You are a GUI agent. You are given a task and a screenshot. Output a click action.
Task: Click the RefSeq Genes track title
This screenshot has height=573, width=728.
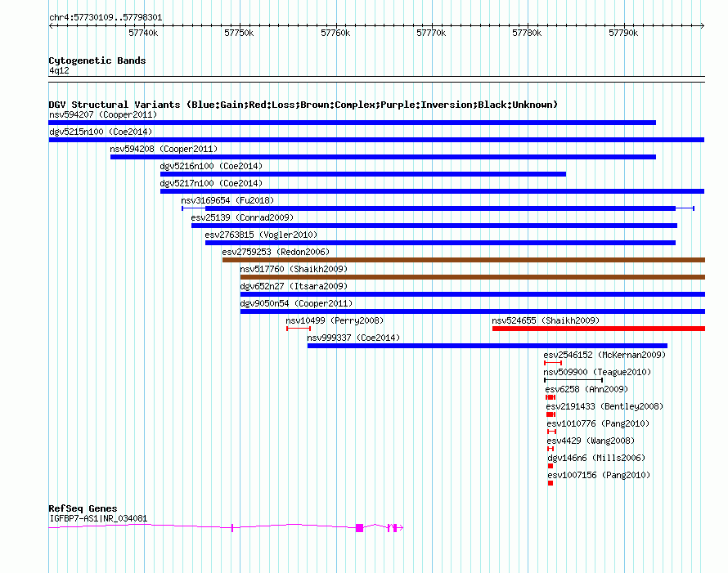(83, 508)
